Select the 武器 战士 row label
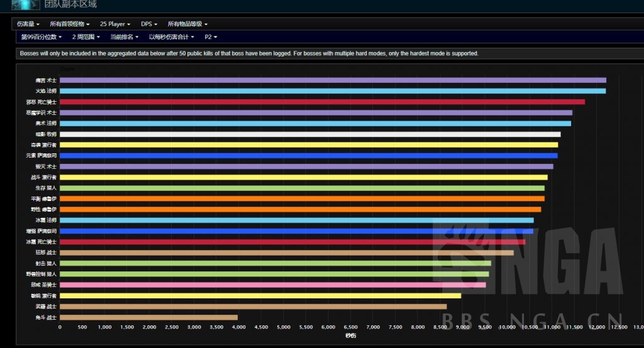Screen dimensions: 644x348 tap(46, 307)
